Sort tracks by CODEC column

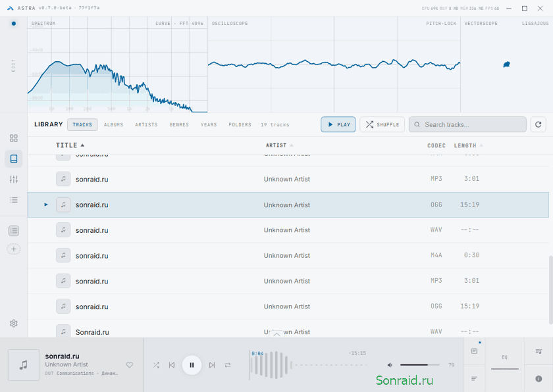[x=436, y=145]
